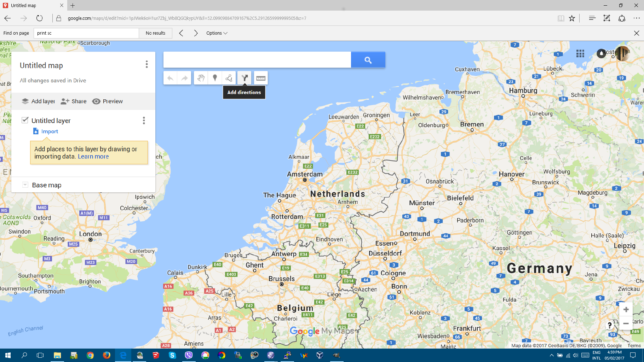Zoom in on the map

click(x=626, y=310)
